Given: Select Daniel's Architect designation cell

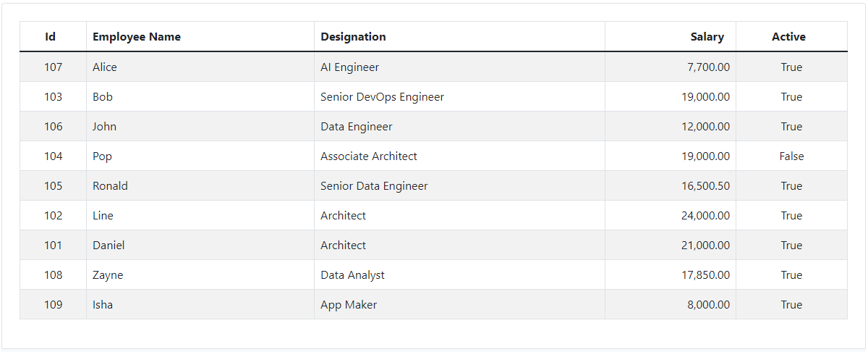Looking at the screenshot, I should click(343, 246).
